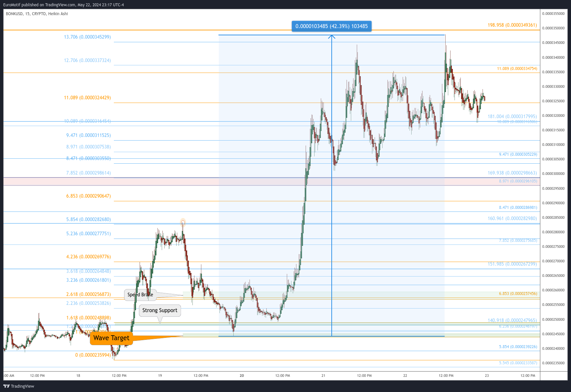This screenshot has width=571, height=392.
Task: Click right label 5.545 (0.0000233587)
Action: 518,363
